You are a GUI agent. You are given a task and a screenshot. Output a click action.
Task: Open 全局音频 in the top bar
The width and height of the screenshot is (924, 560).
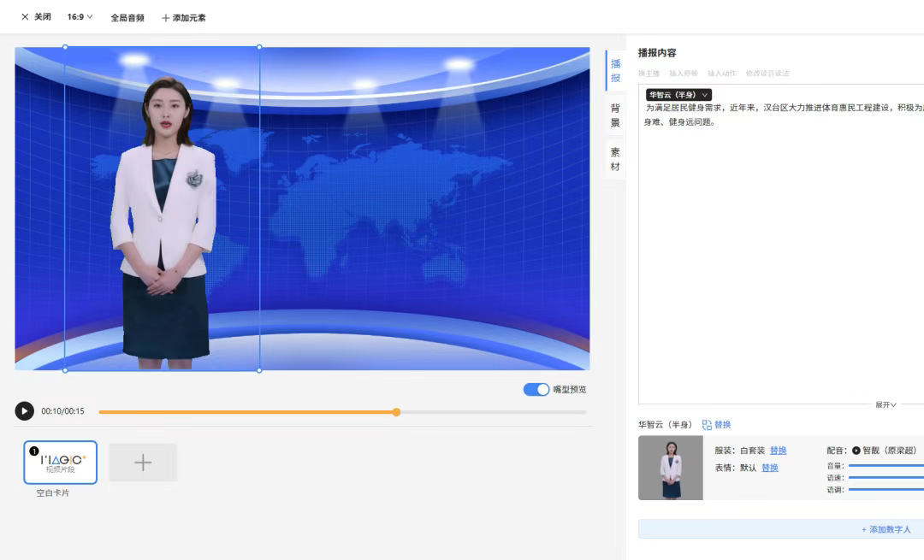[127, 18]
